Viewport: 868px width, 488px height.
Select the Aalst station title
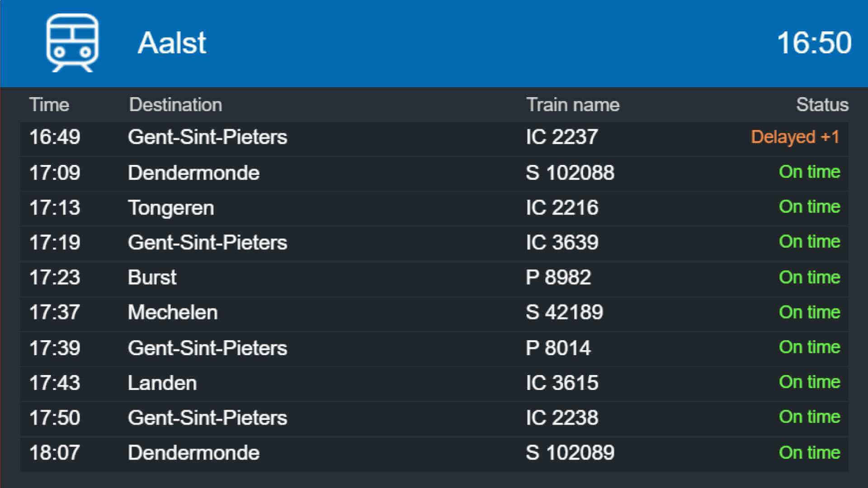(172, 43)
